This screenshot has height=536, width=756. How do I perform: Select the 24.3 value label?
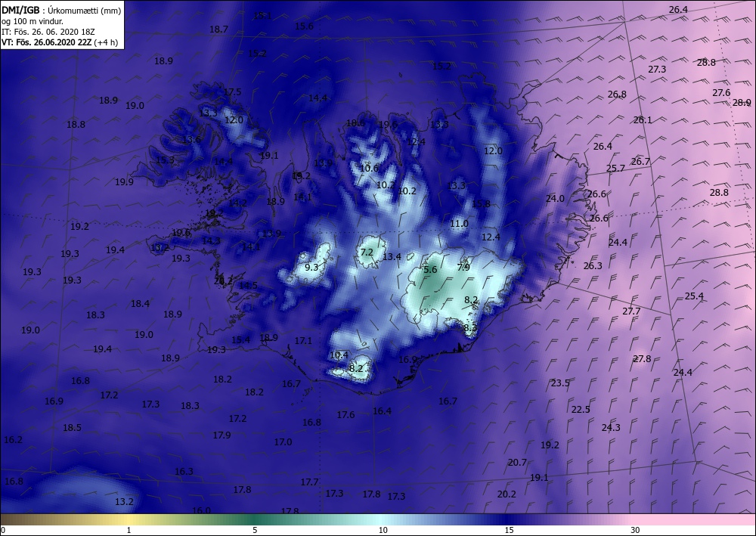click(611, 428)
